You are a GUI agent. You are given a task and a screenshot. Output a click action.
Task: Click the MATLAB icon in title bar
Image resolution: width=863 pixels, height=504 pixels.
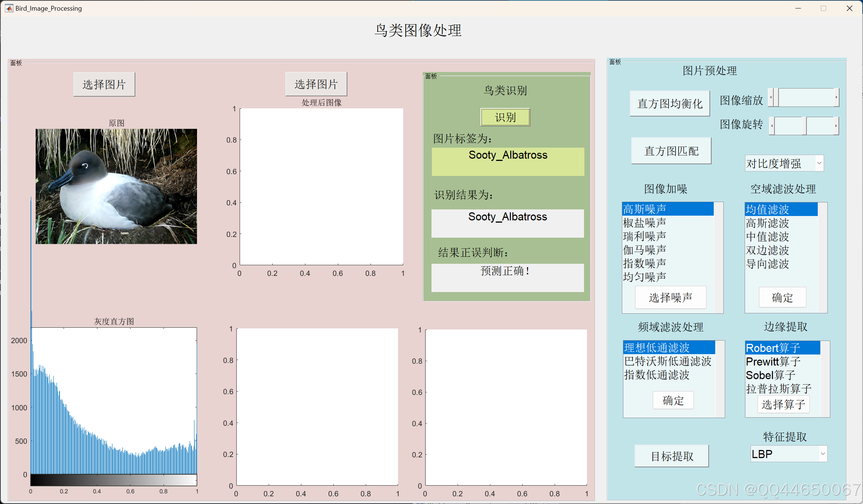[9, 8]
